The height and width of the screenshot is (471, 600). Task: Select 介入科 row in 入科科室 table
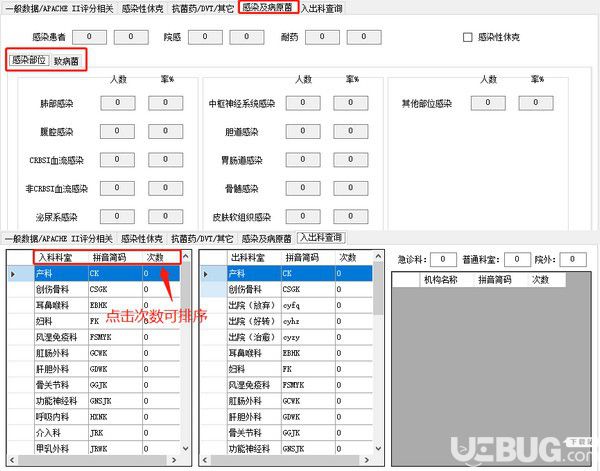94,433
